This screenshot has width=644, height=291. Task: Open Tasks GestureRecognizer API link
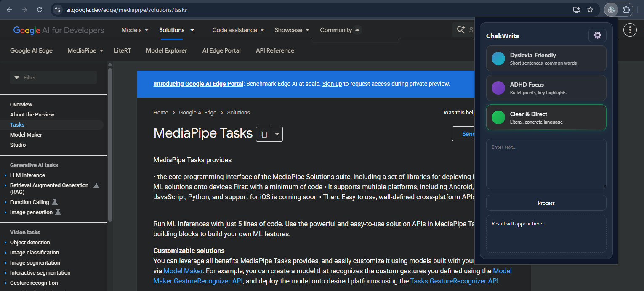(455, 281)
